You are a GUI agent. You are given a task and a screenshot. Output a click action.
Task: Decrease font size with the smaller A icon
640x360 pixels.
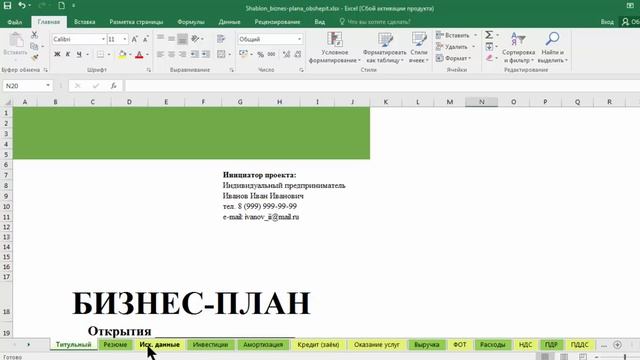(x=146, y=39)
